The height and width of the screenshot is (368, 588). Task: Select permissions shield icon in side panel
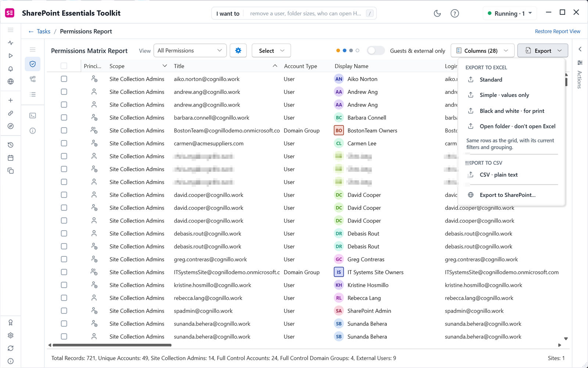pyautogui.click(x=33, y=64)
